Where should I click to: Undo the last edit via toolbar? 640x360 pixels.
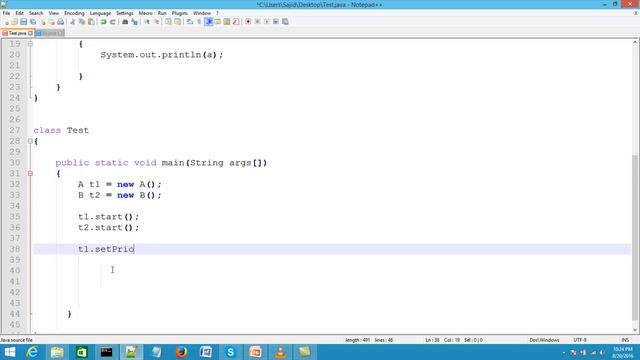coord(103,22)
